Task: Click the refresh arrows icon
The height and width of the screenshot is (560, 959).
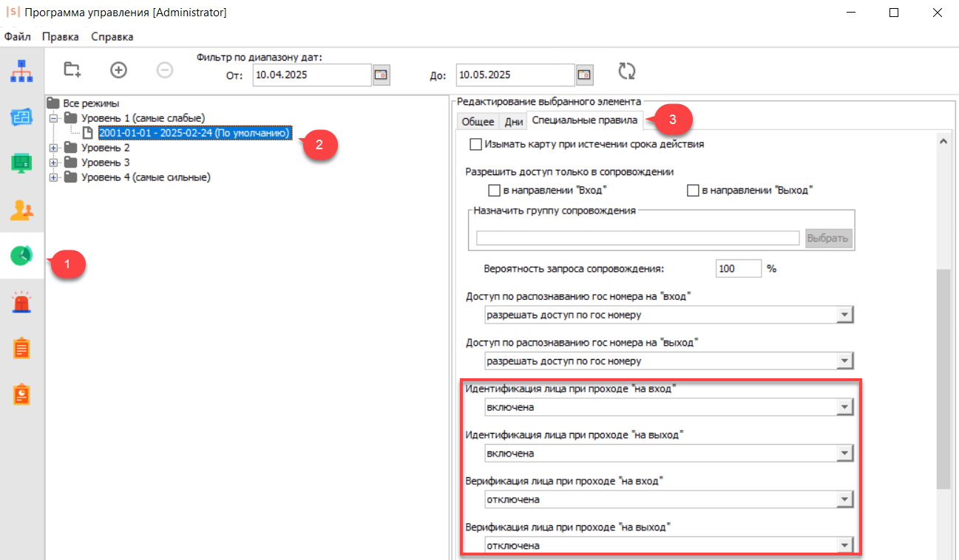Action: (x=627, y=71)
